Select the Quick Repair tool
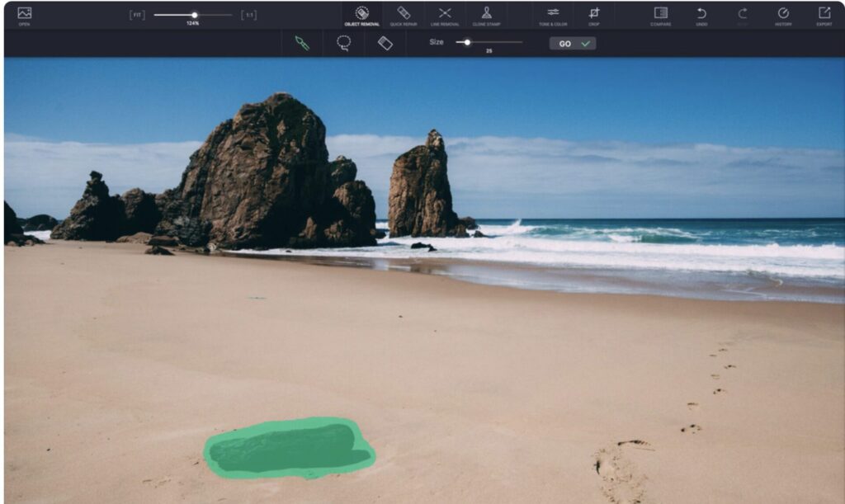 click(x=404, y=15)
